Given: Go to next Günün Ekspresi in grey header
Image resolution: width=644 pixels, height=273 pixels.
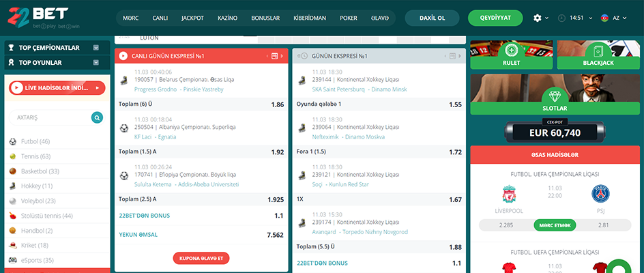Looking at the screenshot, I should click(460, 56).
